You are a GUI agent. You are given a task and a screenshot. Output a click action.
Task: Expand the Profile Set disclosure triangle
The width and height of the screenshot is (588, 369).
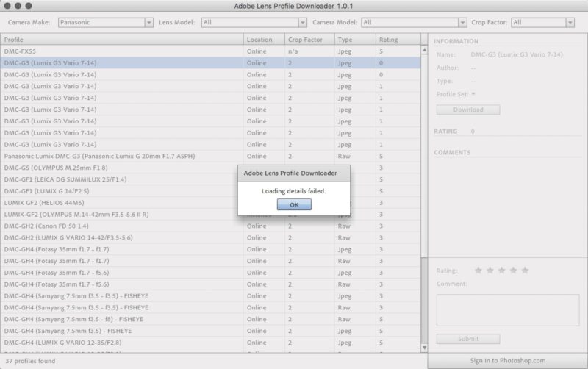pyautogui.click(x=473, y=94)
